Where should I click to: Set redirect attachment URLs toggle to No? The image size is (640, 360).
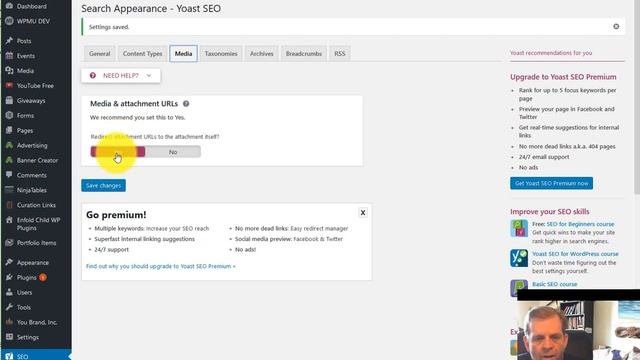(173, 152)
